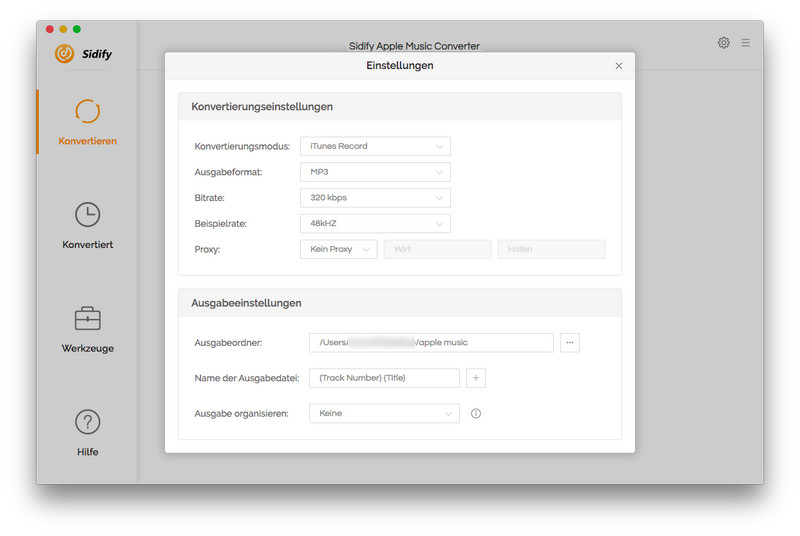Browse output folder with three-dots button
This screenshot has width=800, height=536.
tap(569, 343)
